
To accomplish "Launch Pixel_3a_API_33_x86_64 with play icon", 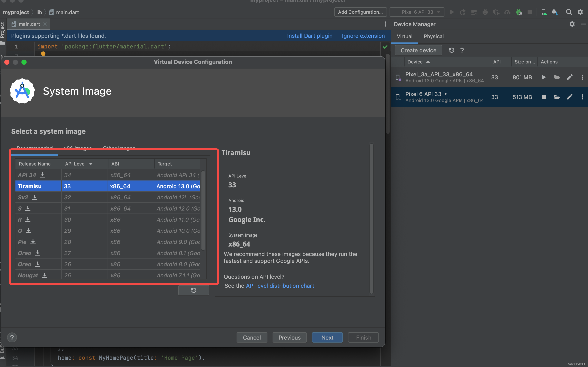I will point(543,77).
